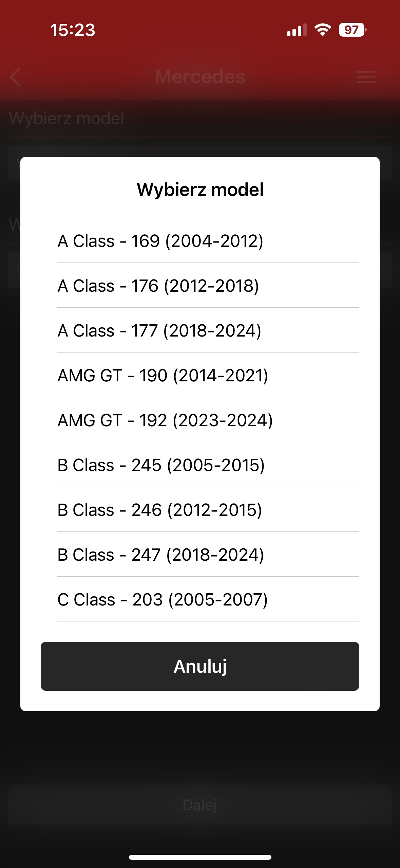This screenshot has width=400, height=868.
Task: Tap the back arrow icon
Action: [x=16, y=77]
